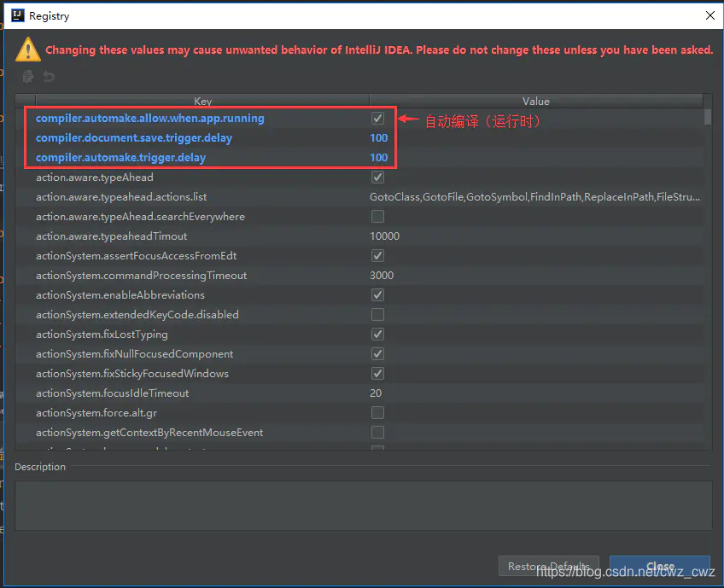Select the actionSystem.enableAbbreviations key

pos(120,295)
